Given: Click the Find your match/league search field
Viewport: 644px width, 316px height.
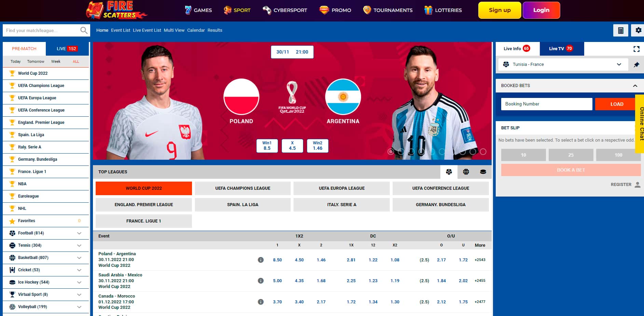Looking at the screenshot, I should point(41,30).
